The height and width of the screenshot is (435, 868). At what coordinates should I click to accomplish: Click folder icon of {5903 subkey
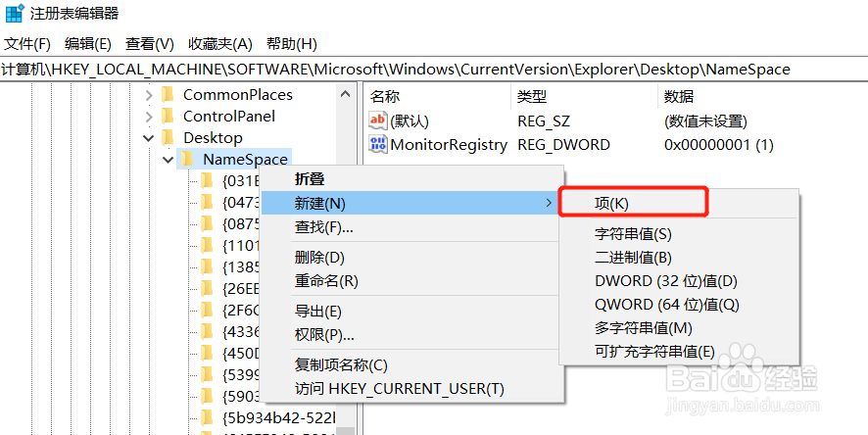pyautogui.click(x=207, y=396)
